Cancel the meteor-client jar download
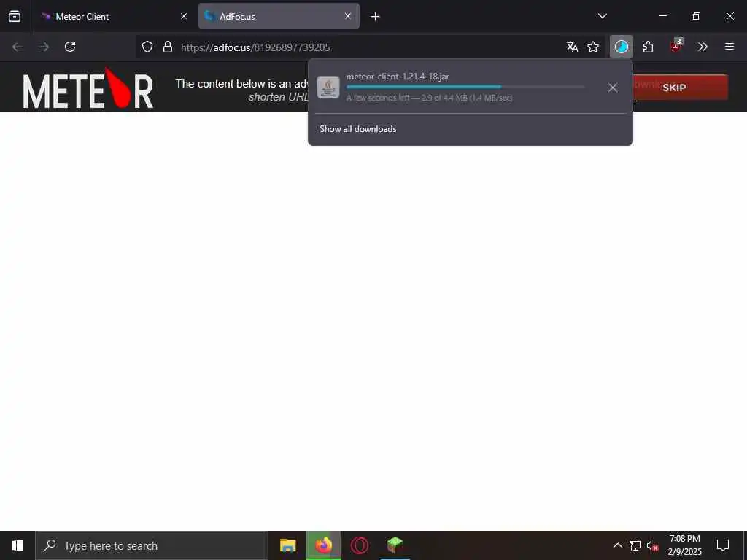Screen dimensions: 747x560 (613, 87)
